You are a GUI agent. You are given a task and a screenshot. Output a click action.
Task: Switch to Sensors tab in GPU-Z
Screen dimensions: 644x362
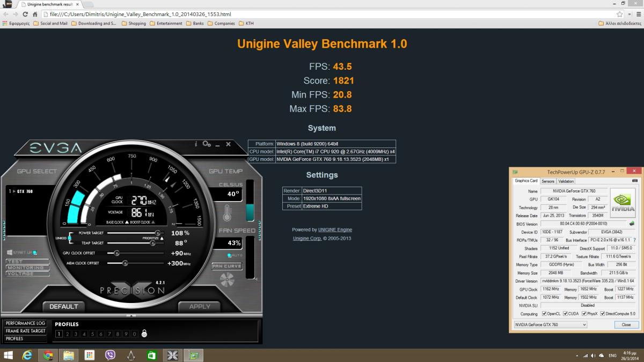(x=548, y=181)
